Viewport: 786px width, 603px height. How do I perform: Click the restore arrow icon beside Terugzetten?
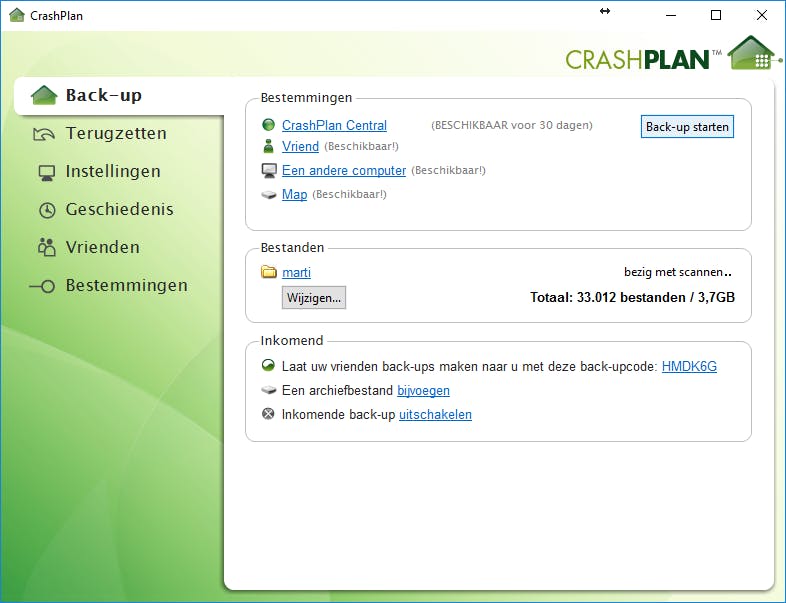click(44, 134)
